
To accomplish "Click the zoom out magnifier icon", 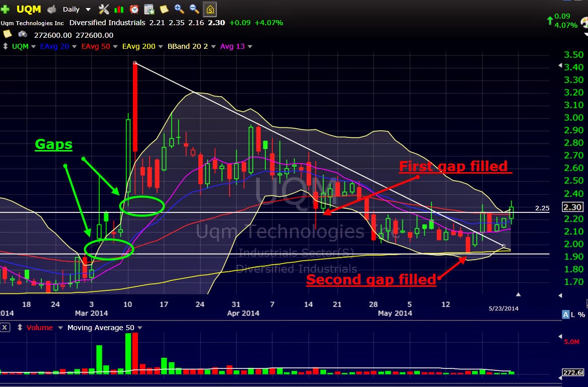I will 194,9.
